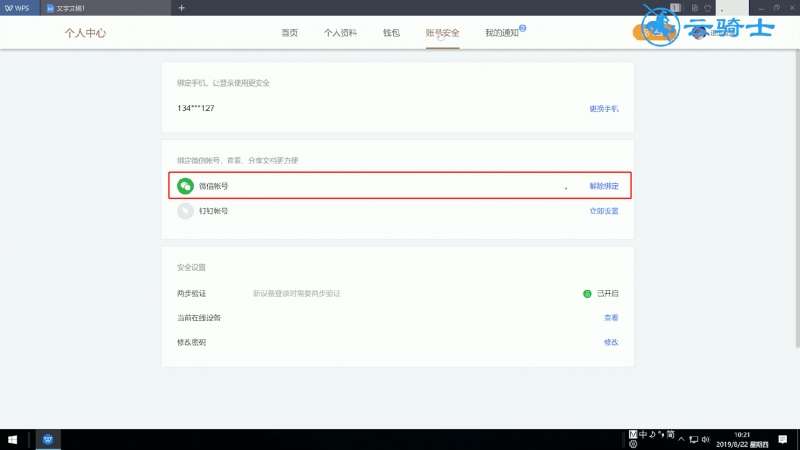The height and width of the screenshot is (450, 800).
Task: Click the 安全设置 section heading
Action: [191, 267]
